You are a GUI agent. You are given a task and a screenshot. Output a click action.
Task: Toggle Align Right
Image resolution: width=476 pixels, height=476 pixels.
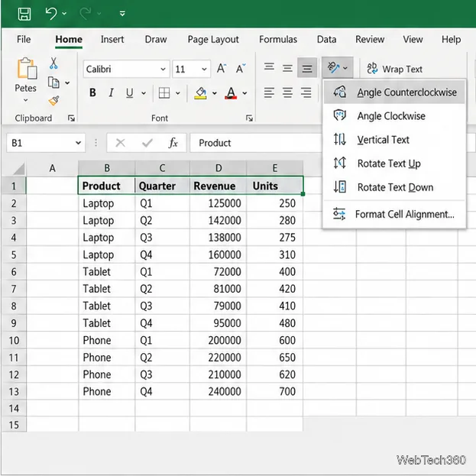point(306,92)
